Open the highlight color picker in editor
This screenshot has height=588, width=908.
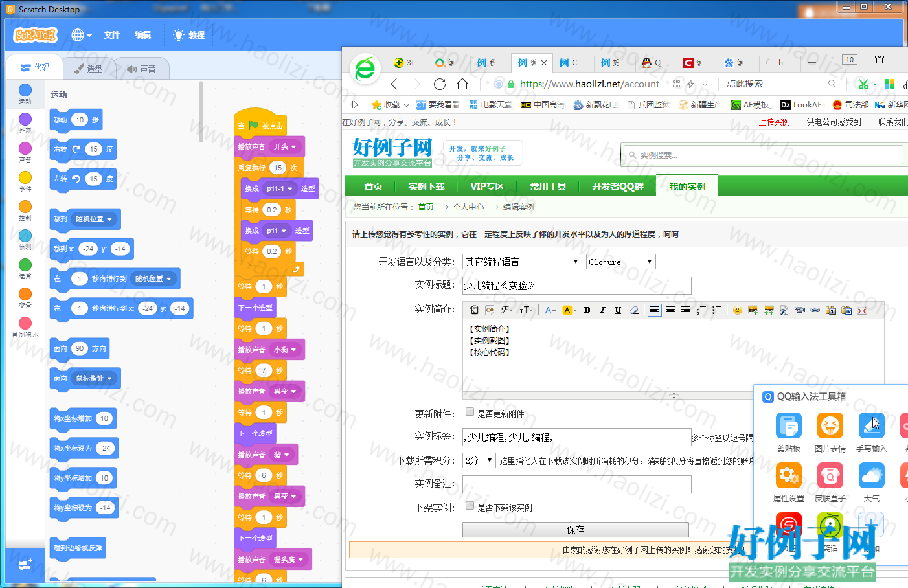569,310
